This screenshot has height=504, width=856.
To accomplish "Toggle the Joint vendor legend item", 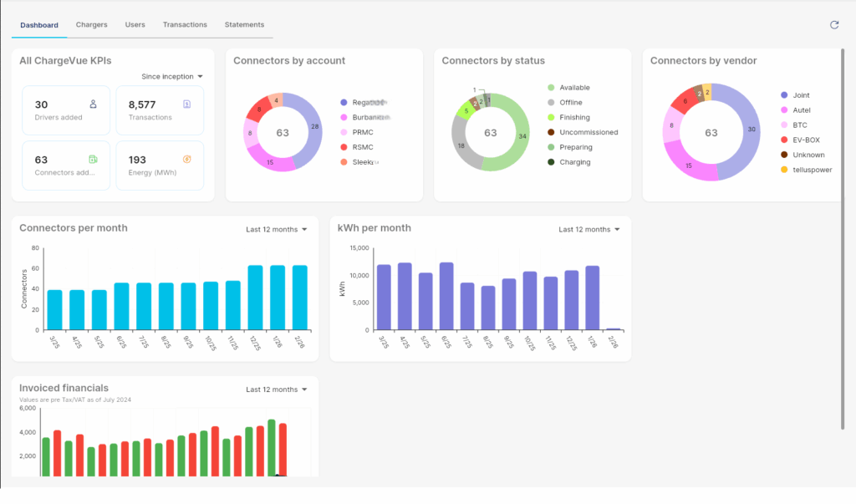I will [x=800, y=95].
